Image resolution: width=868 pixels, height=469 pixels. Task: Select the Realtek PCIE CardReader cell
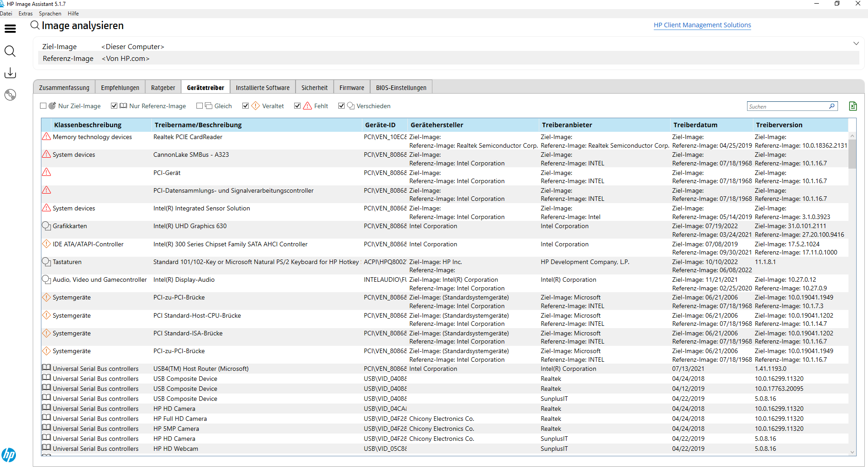(x=188, y=137)
